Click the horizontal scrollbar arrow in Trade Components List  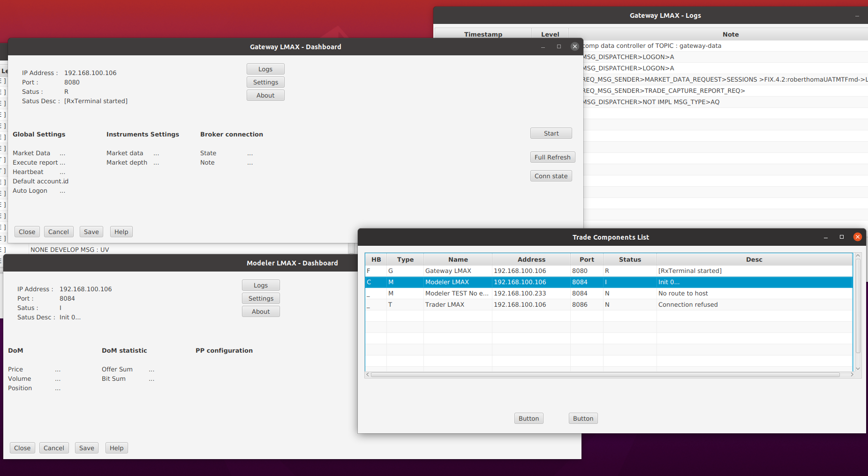(368, 374)
